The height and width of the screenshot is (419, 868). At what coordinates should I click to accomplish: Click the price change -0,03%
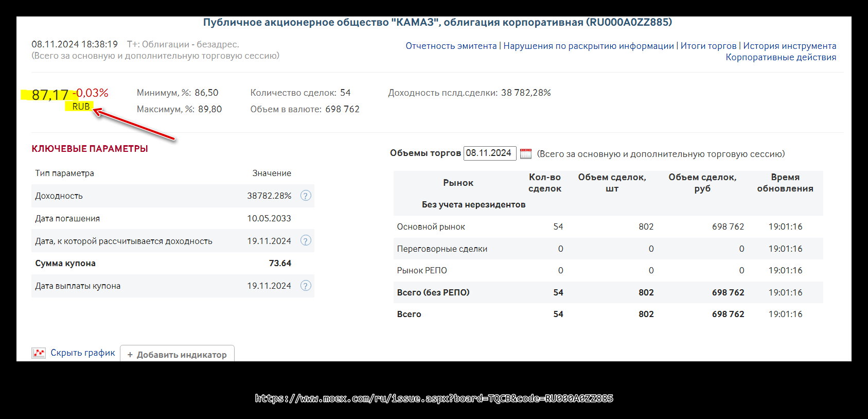(91, 93)
